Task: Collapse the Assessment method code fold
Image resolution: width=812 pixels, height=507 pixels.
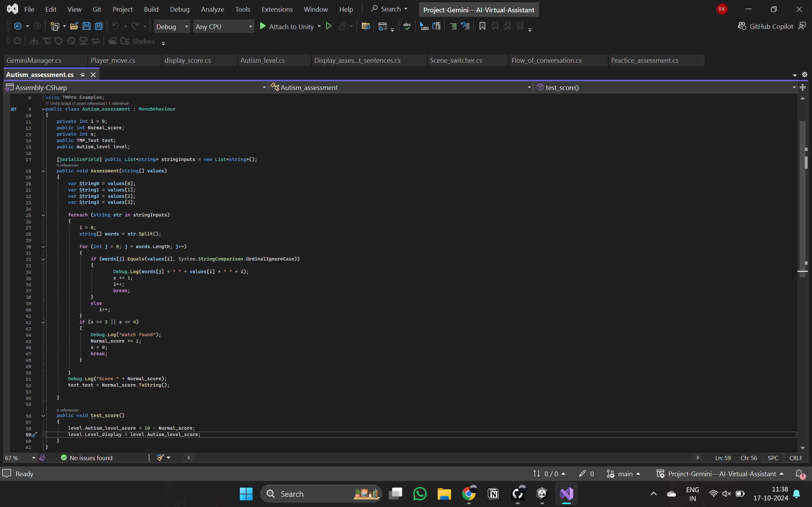Action: point(43,171)
